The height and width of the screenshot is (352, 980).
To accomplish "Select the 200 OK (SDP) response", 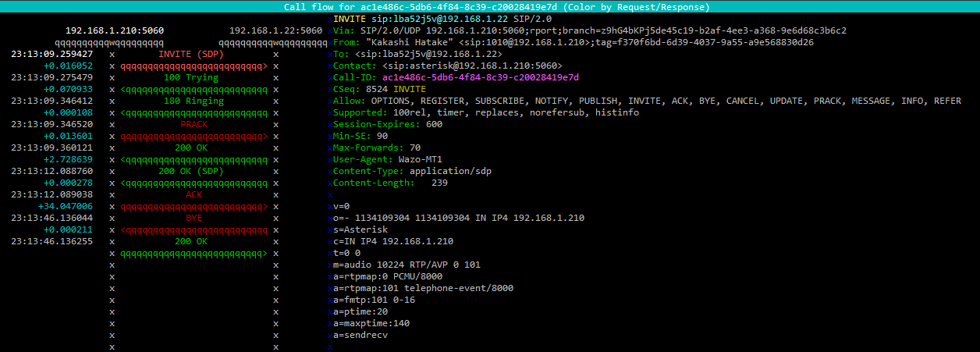I will tap(191, 172).
